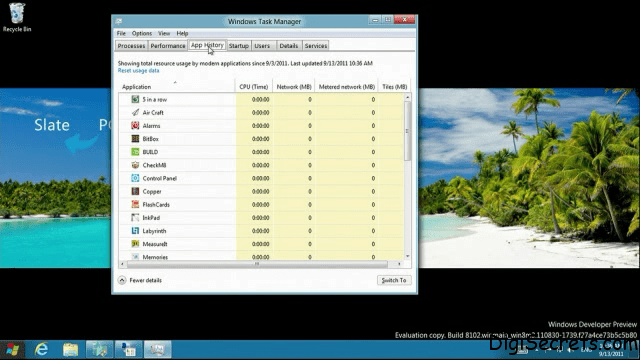Click the Task Manager taskbar button

[x=158, y=350]
